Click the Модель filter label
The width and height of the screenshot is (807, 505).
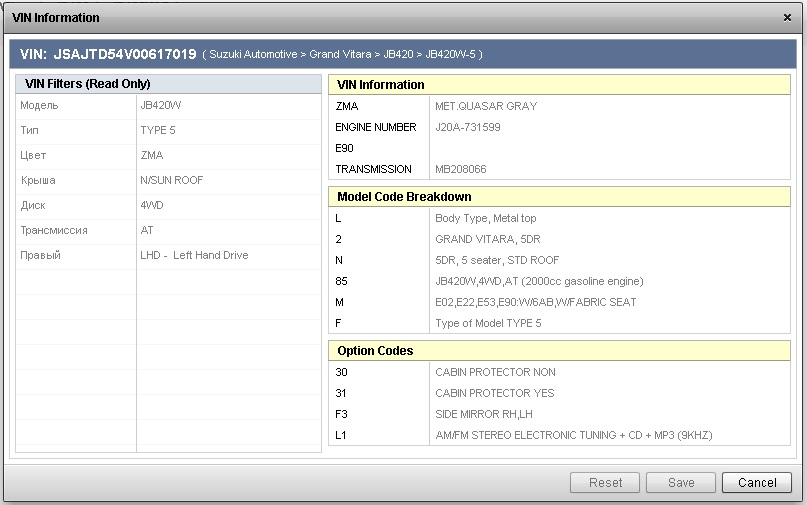[39, 106]
